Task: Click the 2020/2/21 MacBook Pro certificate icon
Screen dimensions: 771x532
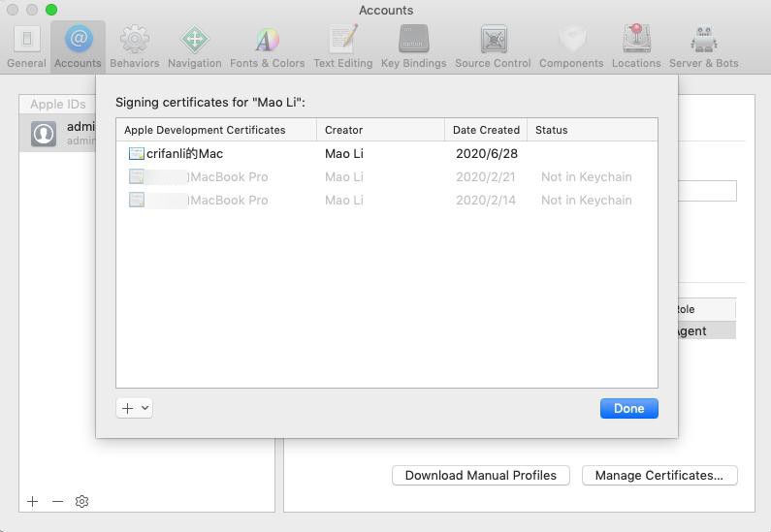Action: [x=136, y=176]
